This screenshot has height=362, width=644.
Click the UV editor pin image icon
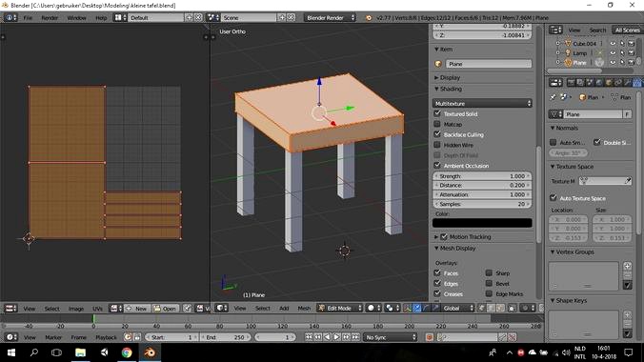(188, 308)
